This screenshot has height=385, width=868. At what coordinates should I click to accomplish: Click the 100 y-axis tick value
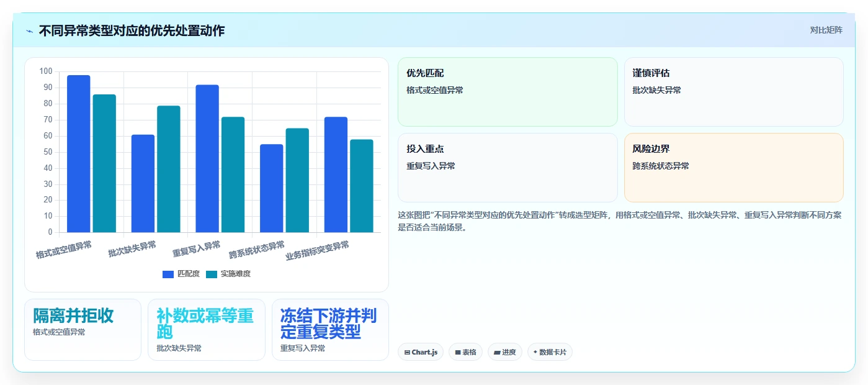(x=46, y=71)
